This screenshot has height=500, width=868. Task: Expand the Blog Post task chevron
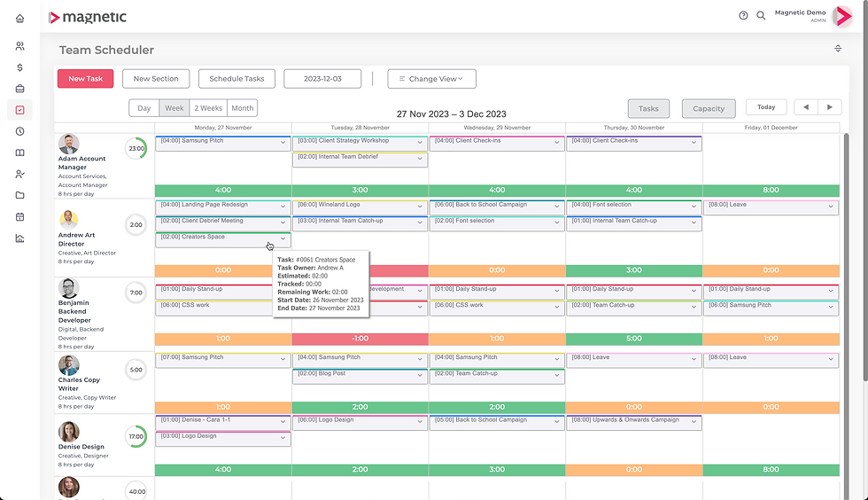[420, 375]
